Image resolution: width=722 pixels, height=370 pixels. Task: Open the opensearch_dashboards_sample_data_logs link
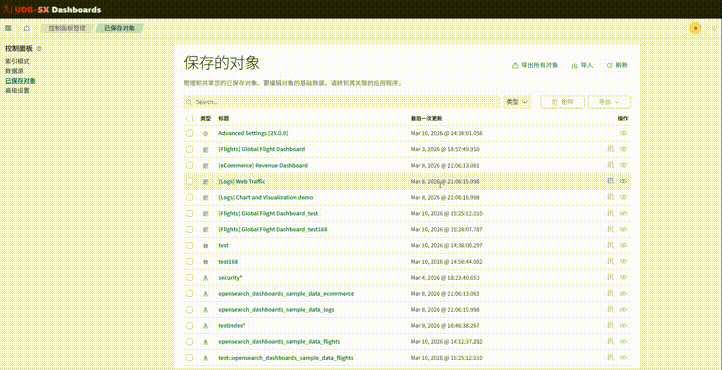click(x=276, y=310)
